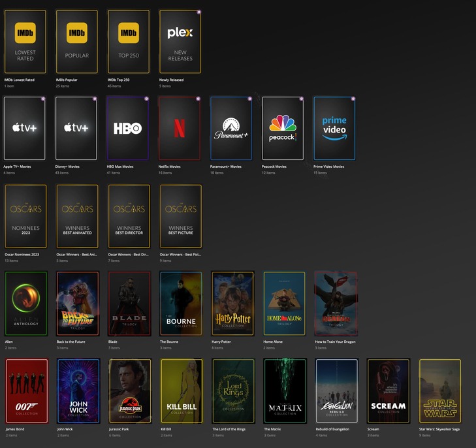476x448 pixels.
Task: Open the Plex New Releases poster
Action: [180, 42]
